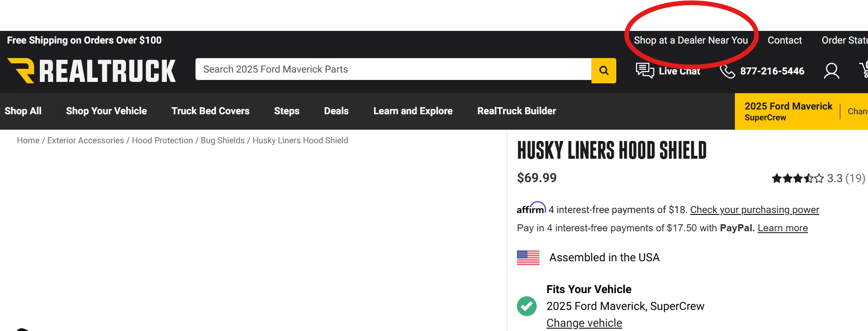This screenshot has height=331, width=868.
Task: Click the yellow search magnifier button
Action: click(x=604, y=71)
